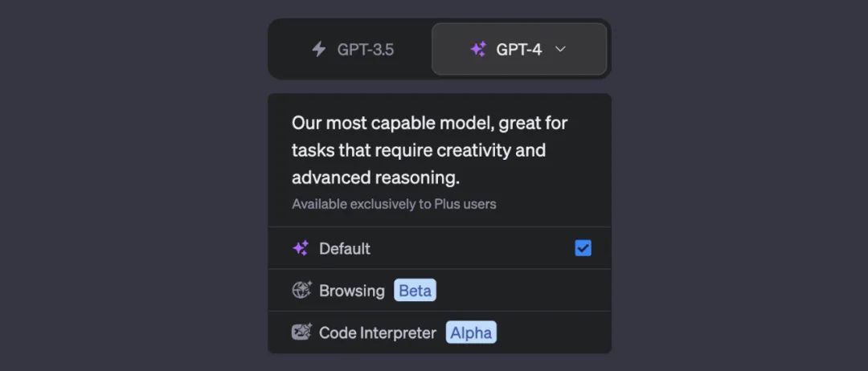Screen dimensions: 868x371
Task: Pick the Code Interpreter option label
Action: pos(378,332)
